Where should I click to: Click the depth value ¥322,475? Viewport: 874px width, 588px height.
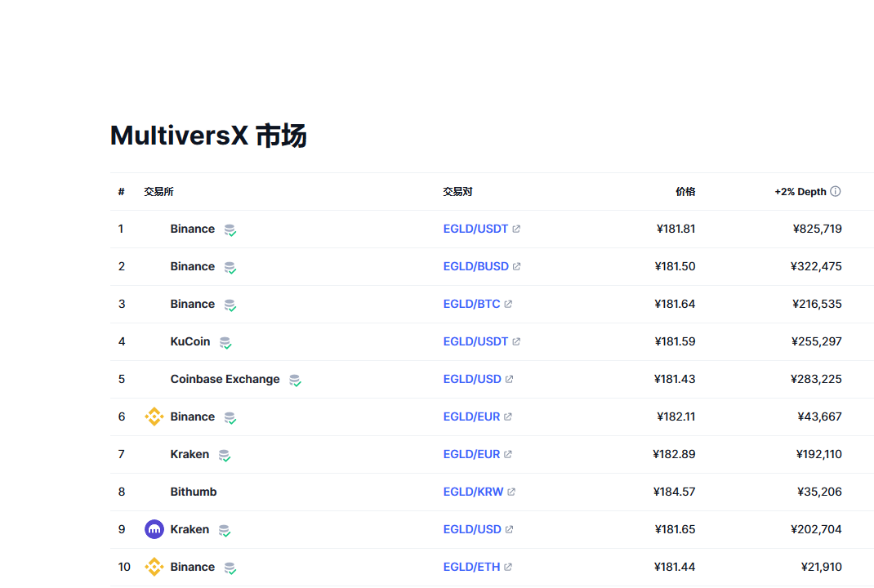click(x=816, y=266)
